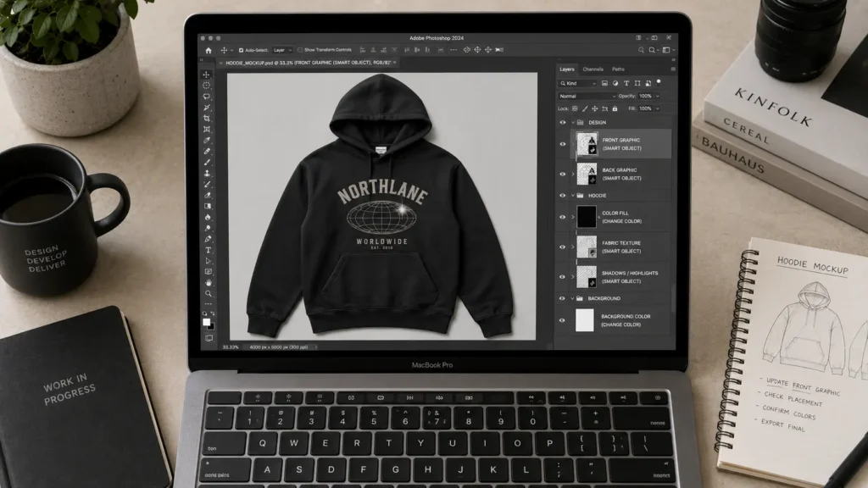Viewport: 868px width, 488px height.
Task: Select the Crop tool
Action: coord(207,119)
